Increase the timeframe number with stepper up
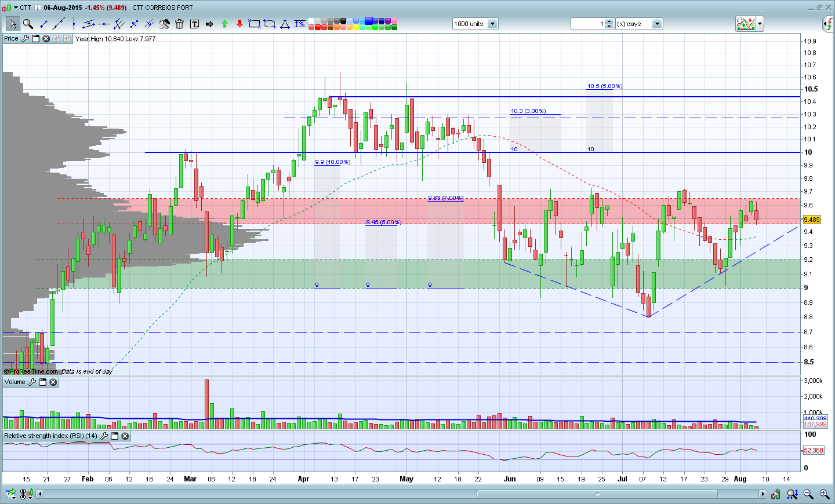The width and height of the screenshot is (835, 504). pyautogui.click(x=609, y=21)
